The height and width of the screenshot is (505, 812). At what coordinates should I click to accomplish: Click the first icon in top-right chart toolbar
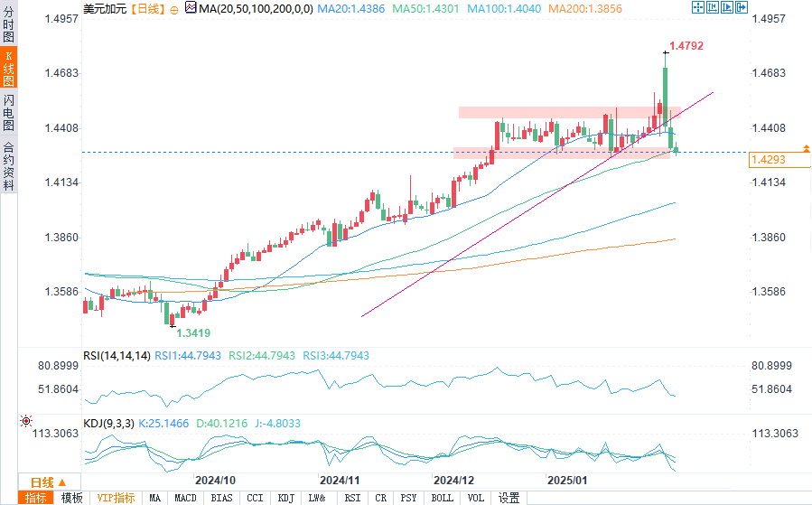[697, 7]
